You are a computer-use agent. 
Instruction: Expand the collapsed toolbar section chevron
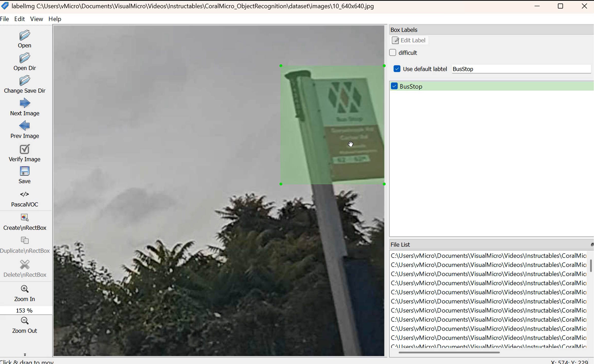[x=24, y=354]
